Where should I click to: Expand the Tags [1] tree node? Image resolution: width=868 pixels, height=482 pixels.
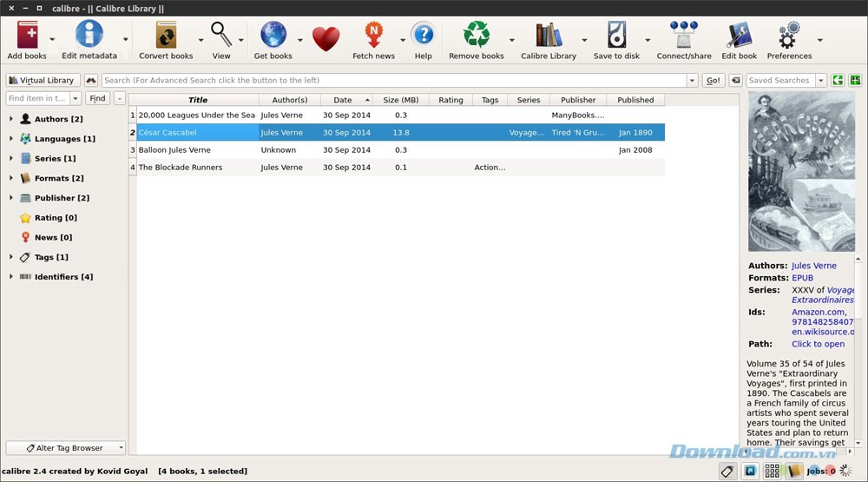(x=10, y=257)
